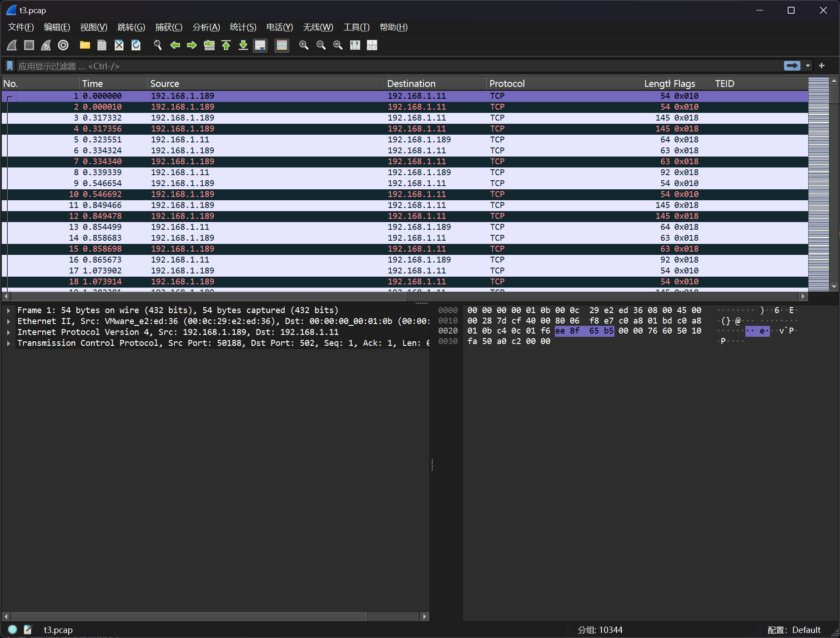Open the 统计(S) menu
Viewport: 840px width, 638px height.
tap(243, 27)
